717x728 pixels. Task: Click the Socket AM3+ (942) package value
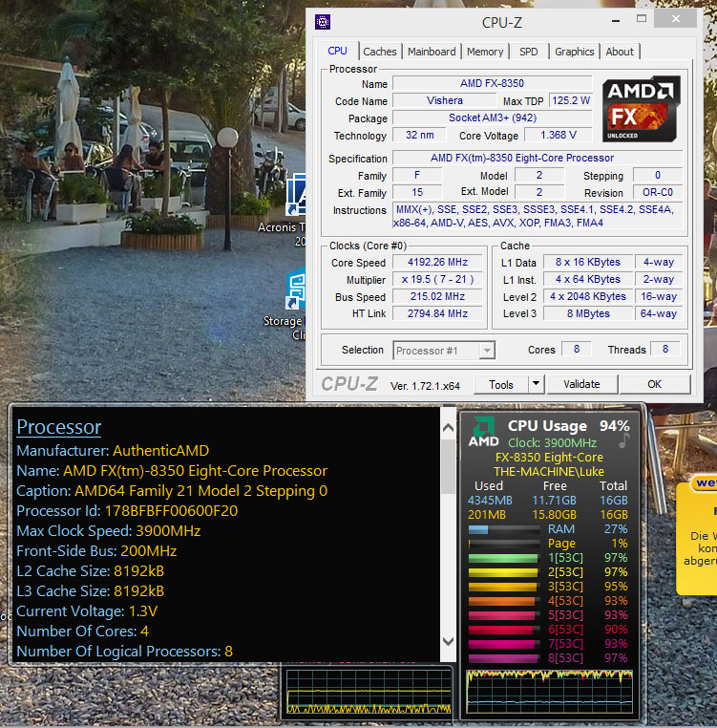click(x=493, y=118)
